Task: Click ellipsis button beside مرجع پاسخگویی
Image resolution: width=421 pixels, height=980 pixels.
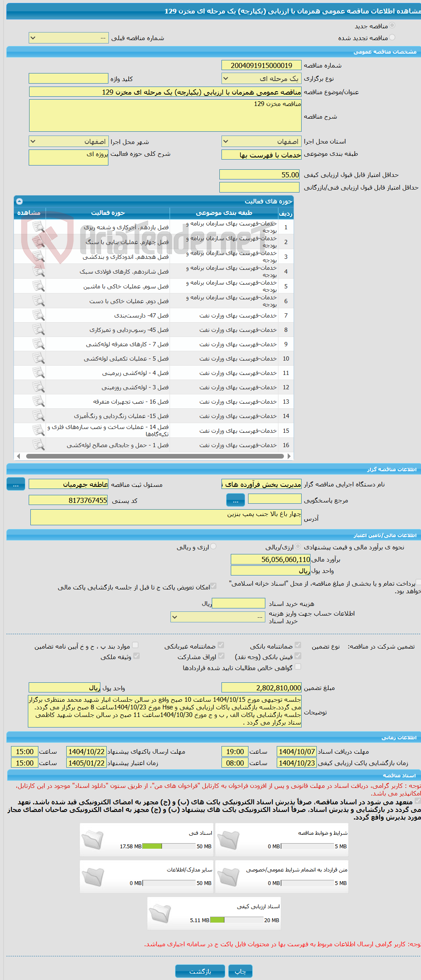Action: click(235, 500)
